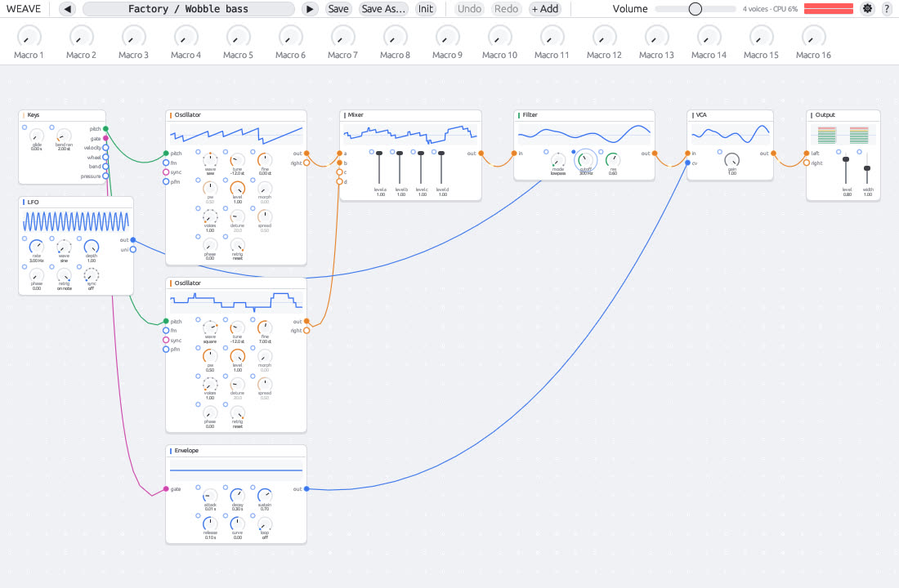Open the + Add module menu
Viewport: 899px width, 588px height.
pos(544,9)
